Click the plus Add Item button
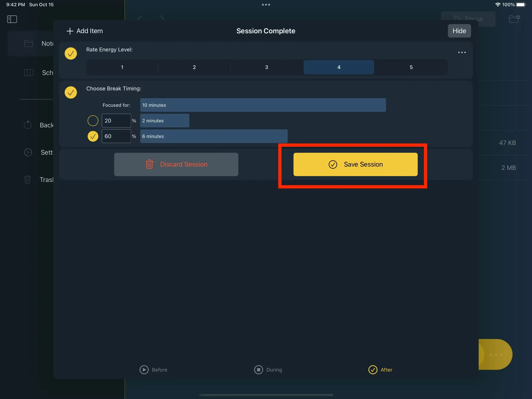This screenshot has height=399, width=532. pyautogui.click(x=85, y=31)
